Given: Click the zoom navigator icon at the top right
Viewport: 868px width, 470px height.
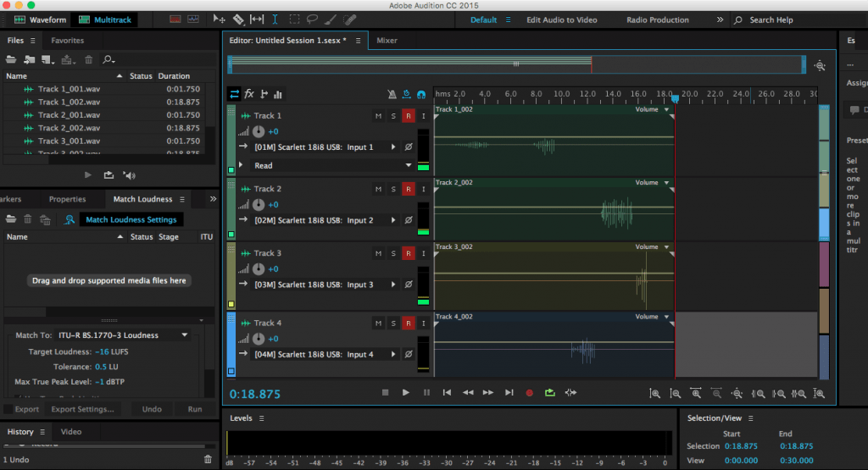Looking at the screenshot, I should tap(820, 66).
